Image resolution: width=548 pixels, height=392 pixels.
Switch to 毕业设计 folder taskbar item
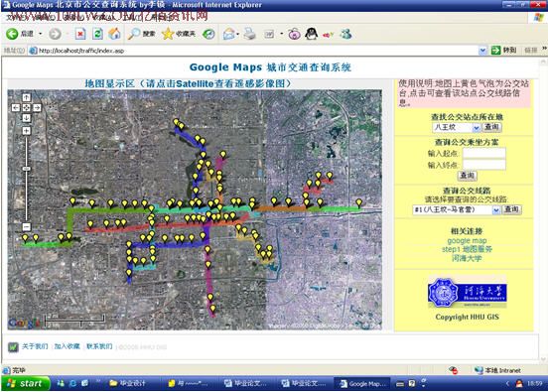pos(127,383)
